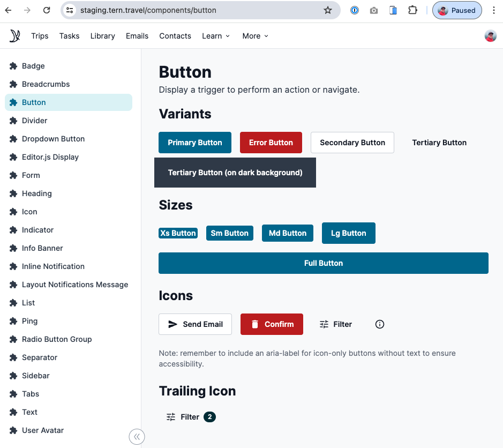The width and height of the screenshot is (503, 448).
Task: Bookmark this page with the star icon
Action: (328, 10)
